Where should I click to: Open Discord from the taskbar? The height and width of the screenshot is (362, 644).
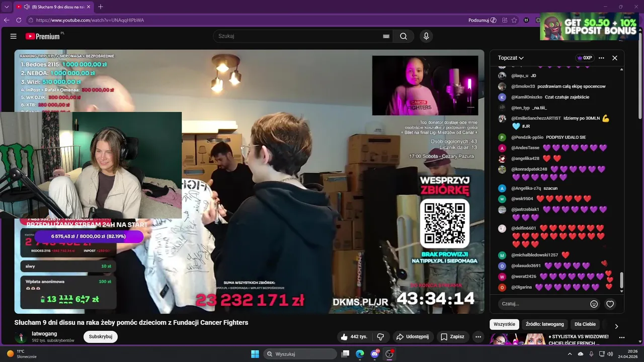coord(375,354)
